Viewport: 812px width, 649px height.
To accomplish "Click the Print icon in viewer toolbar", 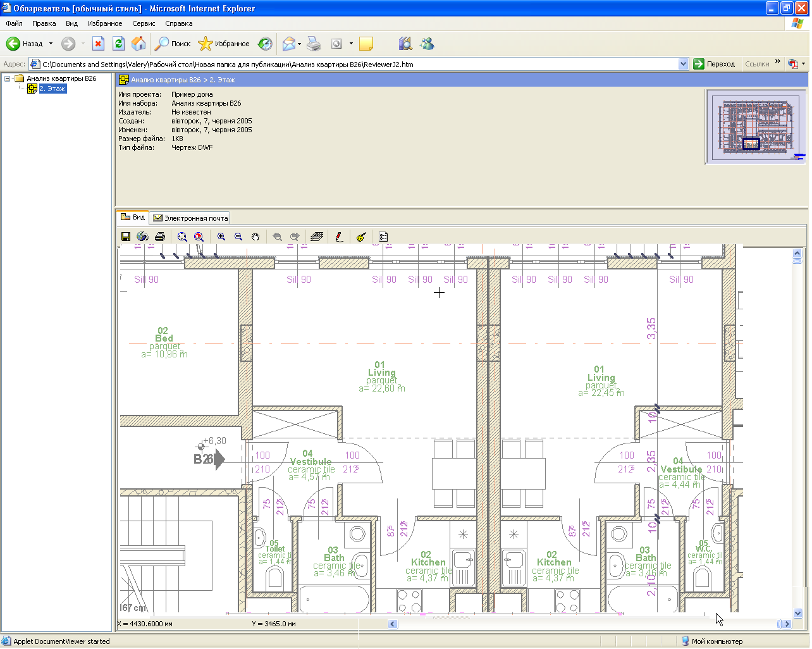I will [160, 237].
